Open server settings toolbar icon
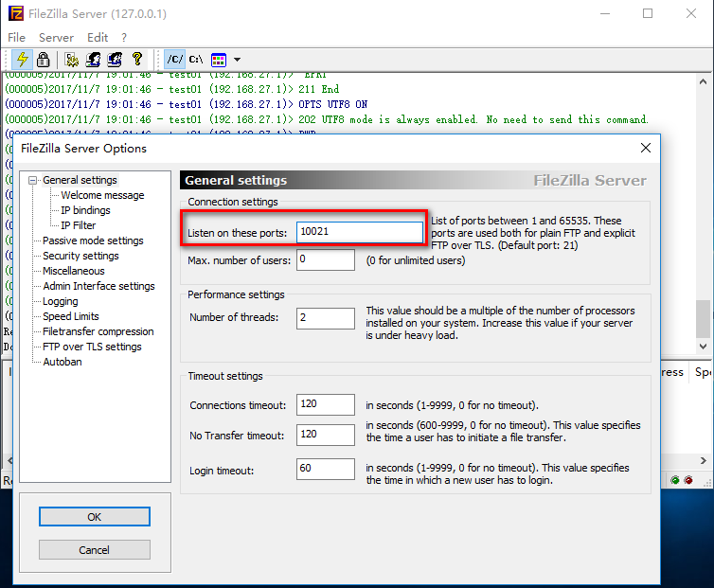The width and height of the screenshot is (714, 588). click(x=71, y=60)
